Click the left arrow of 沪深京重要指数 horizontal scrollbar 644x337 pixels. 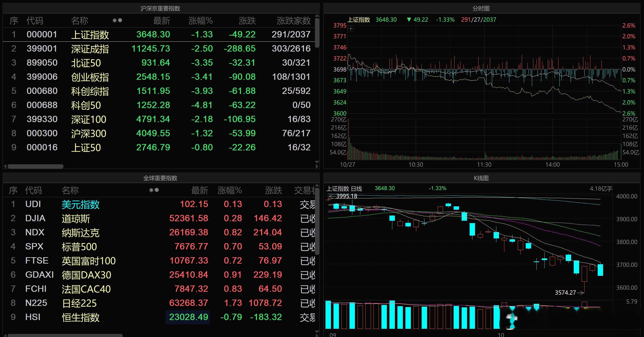click(x=5, y=166)
